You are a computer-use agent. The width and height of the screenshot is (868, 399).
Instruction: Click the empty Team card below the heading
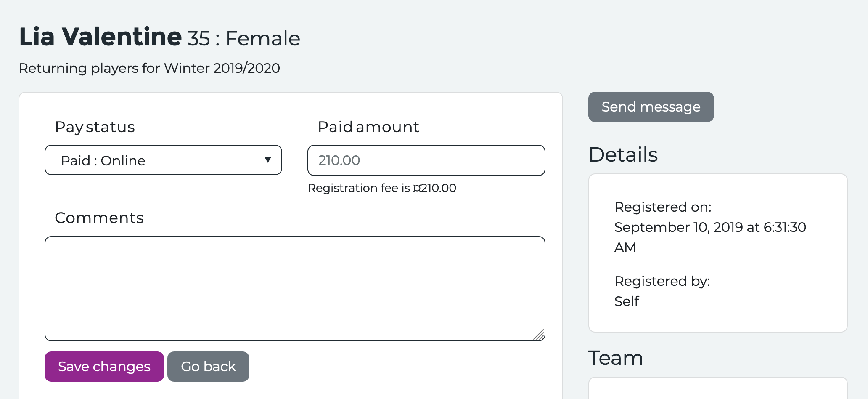click(x=717, y=389)
